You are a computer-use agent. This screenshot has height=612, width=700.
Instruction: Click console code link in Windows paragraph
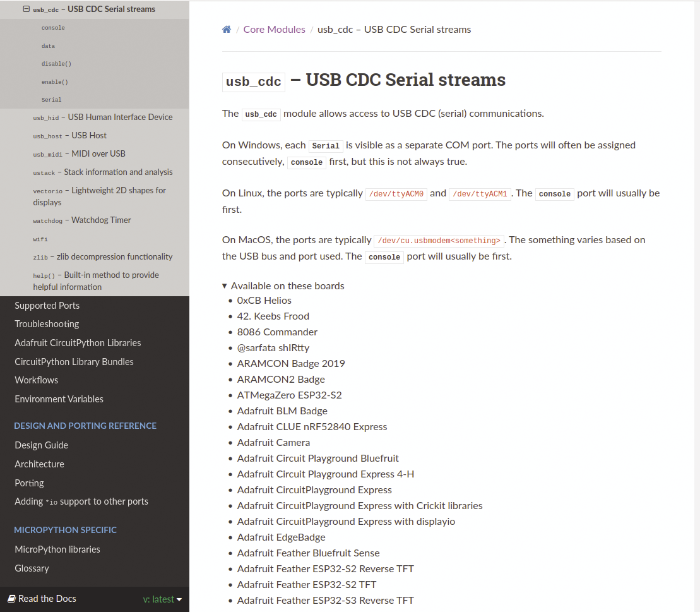pos(307,162)
